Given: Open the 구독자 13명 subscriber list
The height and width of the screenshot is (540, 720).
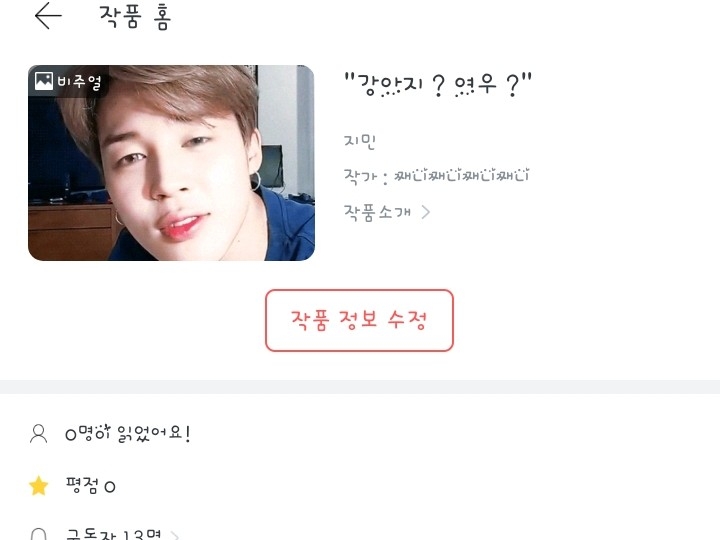Looking at the screenshot, I should pyautogui.click(x=113, y=534).
